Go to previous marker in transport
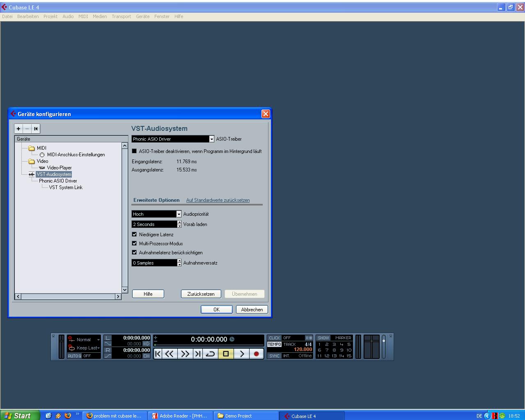 pyautogui.click(x=158, y=354)
